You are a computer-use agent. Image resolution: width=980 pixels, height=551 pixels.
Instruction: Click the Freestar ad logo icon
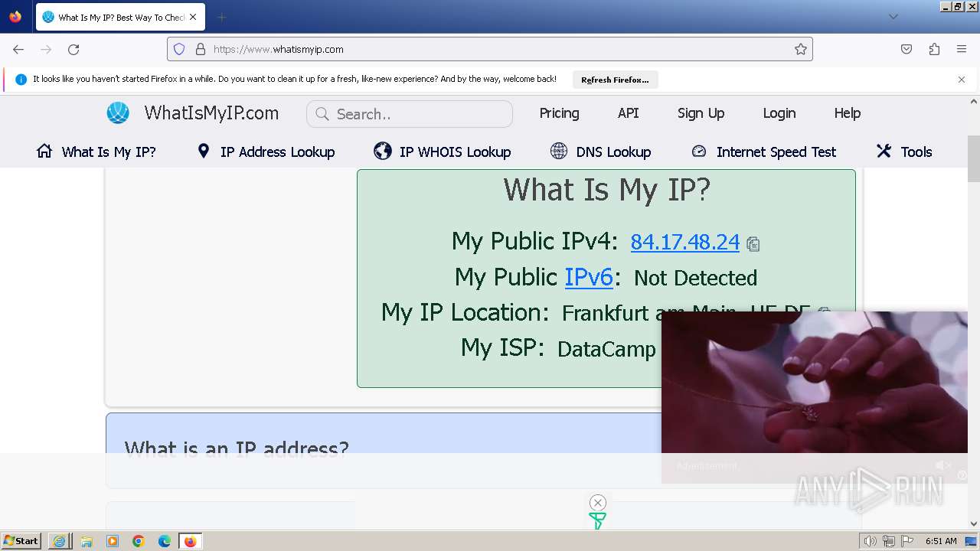click(x=597, y=521)
